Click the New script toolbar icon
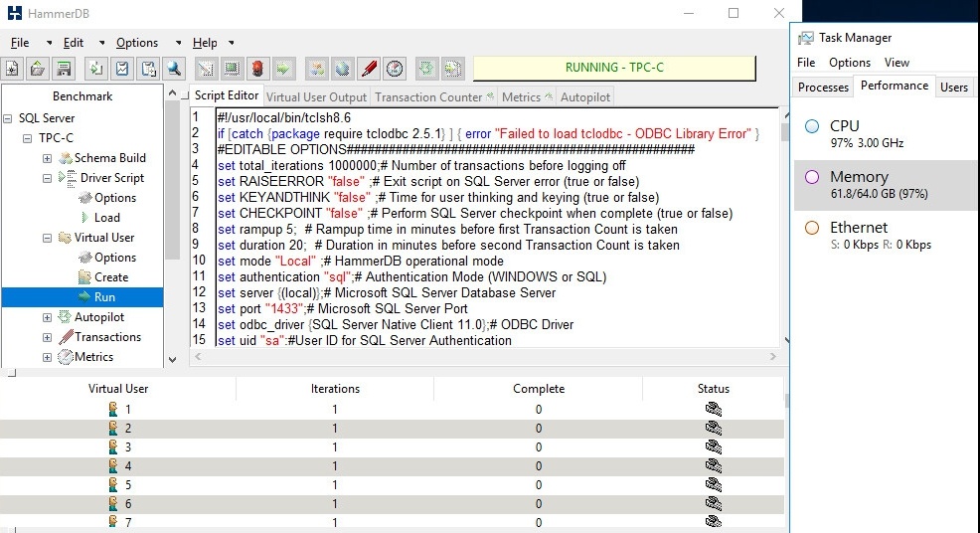 pos(12,69)
